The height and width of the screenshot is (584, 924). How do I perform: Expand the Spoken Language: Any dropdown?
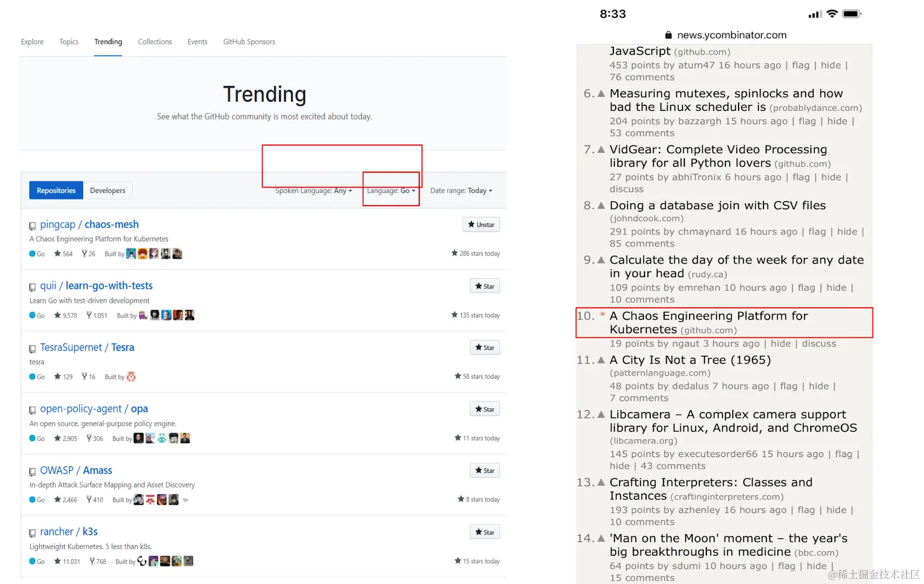coord(314,191)
